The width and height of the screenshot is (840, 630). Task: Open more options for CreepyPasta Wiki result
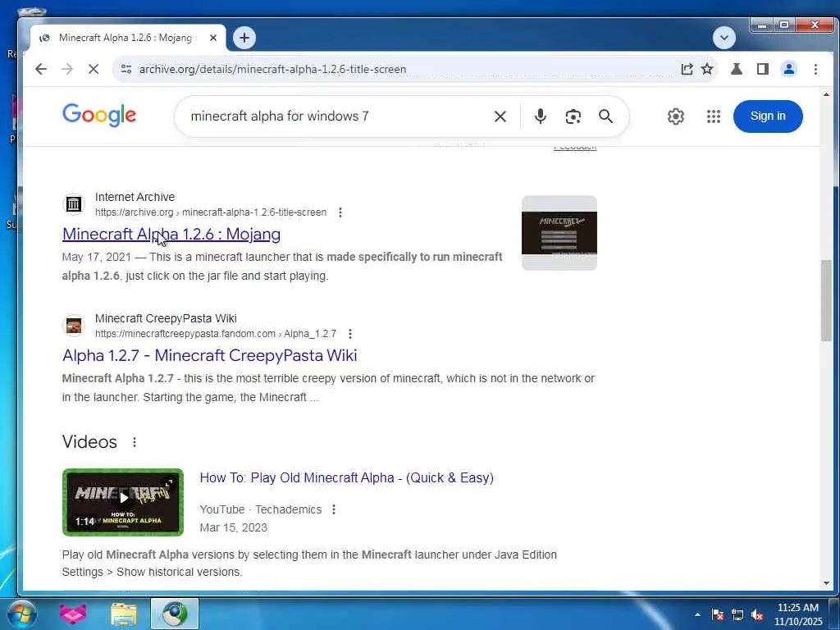point(349,335)
